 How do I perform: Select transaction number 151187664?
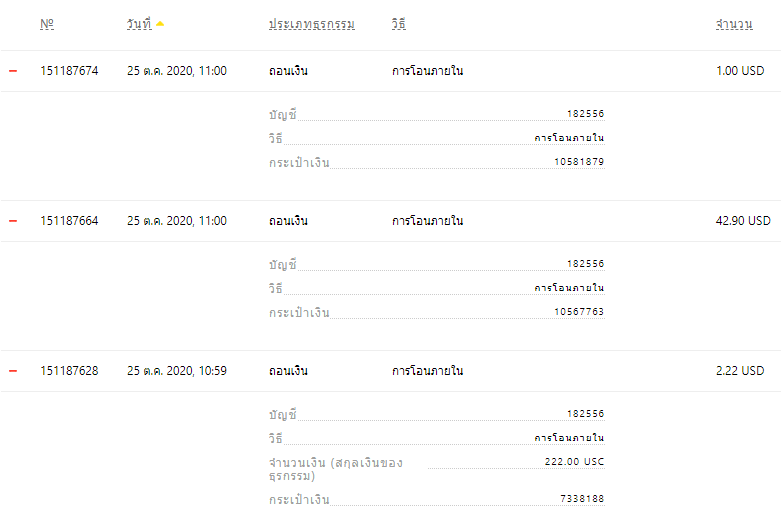69,221
